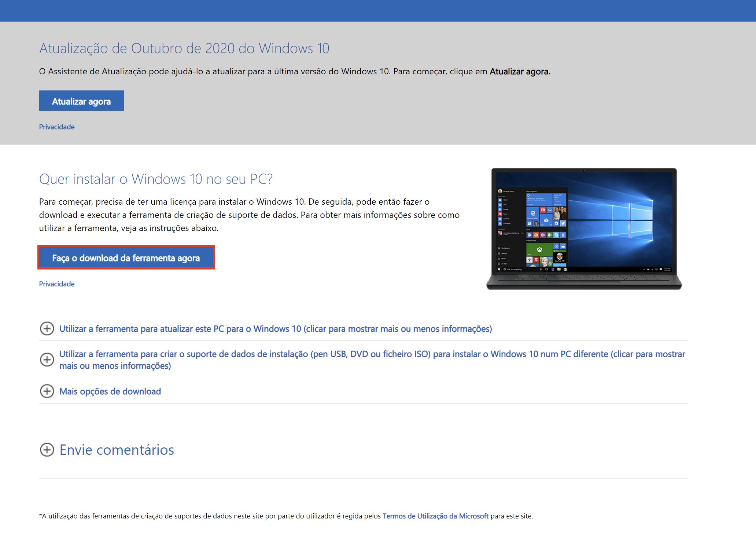Screen dimensions: 756x547
Task: Open Privacidade link below download tool button
Action: [57, 284]
